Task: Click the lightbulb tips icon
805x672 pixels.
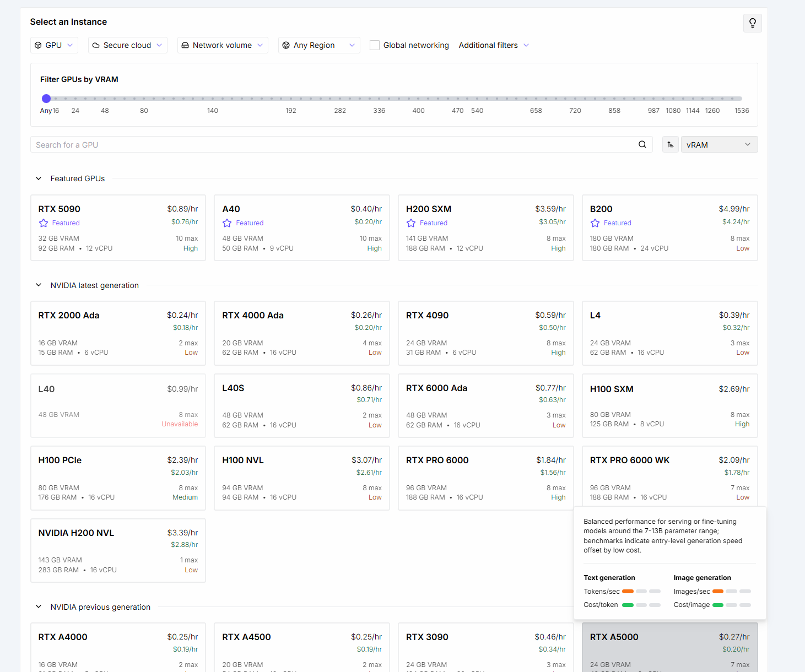Action: pyautogui.click(x=752, y=23)
